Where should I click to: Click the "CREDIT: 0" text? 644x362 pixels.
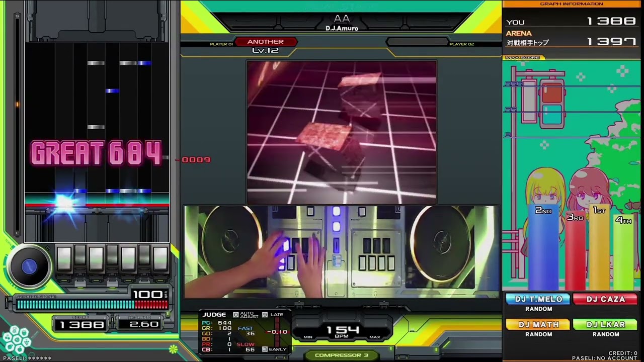623,353
